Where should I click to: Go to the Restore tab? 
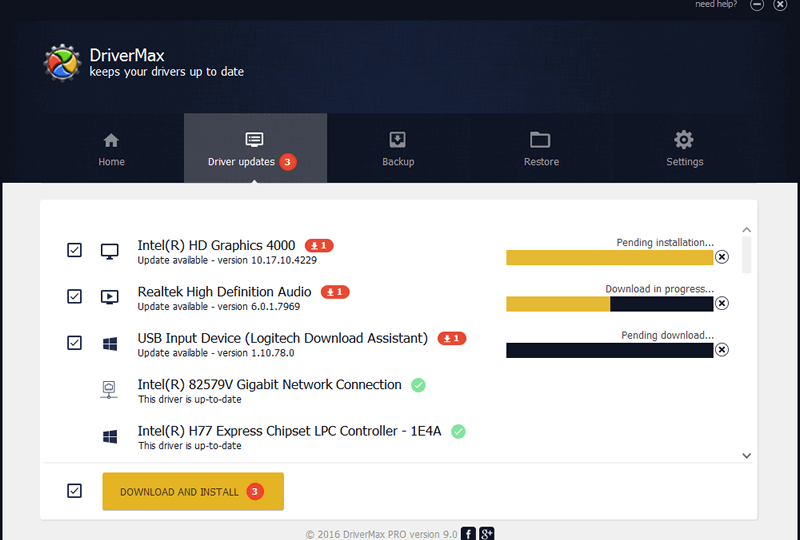point(541,149)
